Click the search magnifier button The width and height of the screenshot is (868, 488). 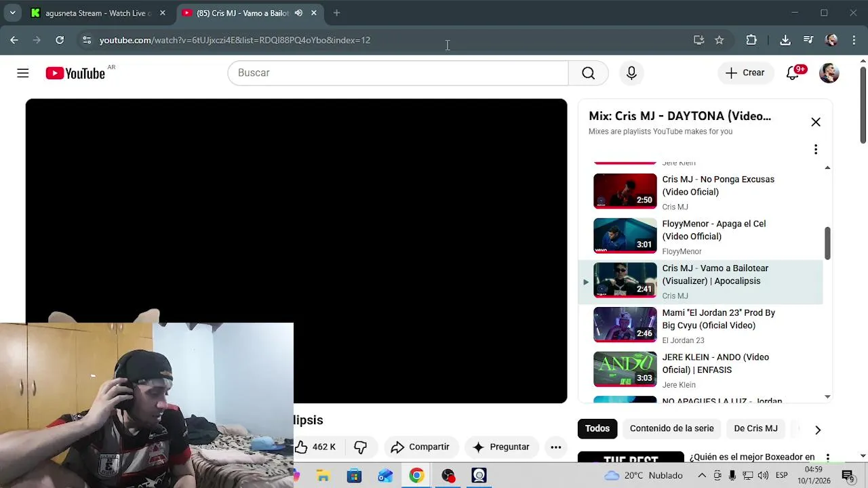click(588, 73)
